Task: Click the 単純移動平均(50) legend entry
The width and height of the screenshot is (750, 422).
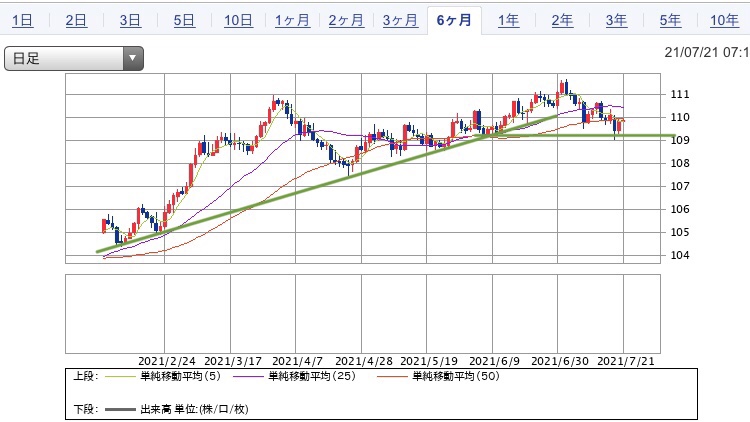Action: 456,376
